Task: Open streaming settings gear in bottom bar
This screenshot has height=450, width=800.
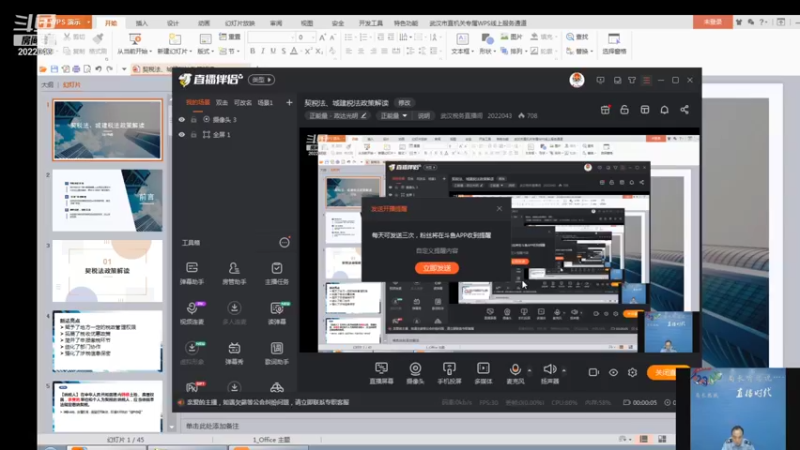Action: click(632, 372)
